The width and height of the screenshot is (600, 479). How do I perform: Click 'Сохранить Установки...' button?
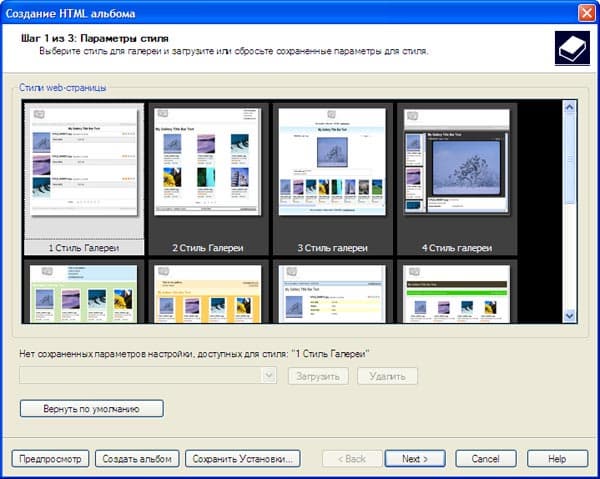click(243, 459)
